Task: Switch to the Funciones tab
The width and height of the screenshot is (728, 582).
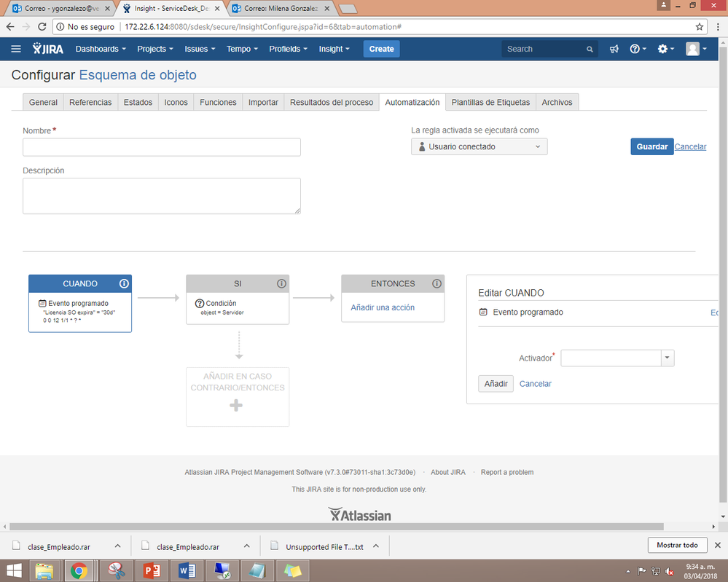Action: 218,102
